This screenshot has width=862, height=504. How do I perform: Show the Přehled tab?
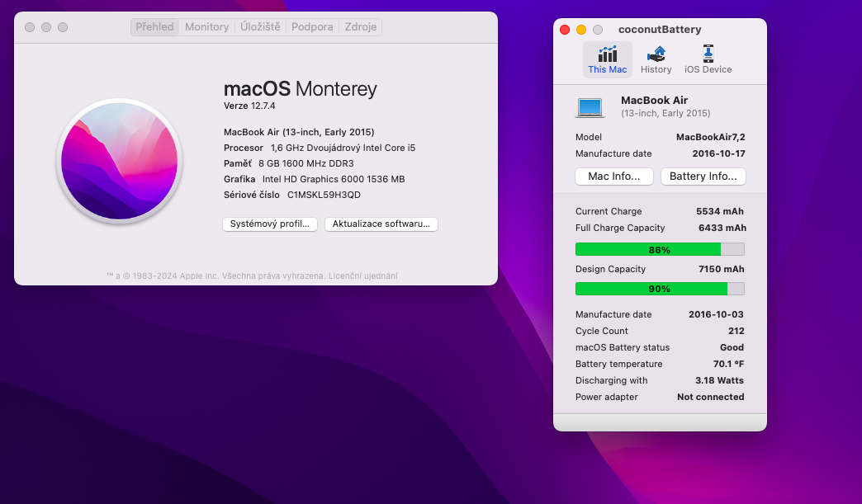click(x=155, y=27)
